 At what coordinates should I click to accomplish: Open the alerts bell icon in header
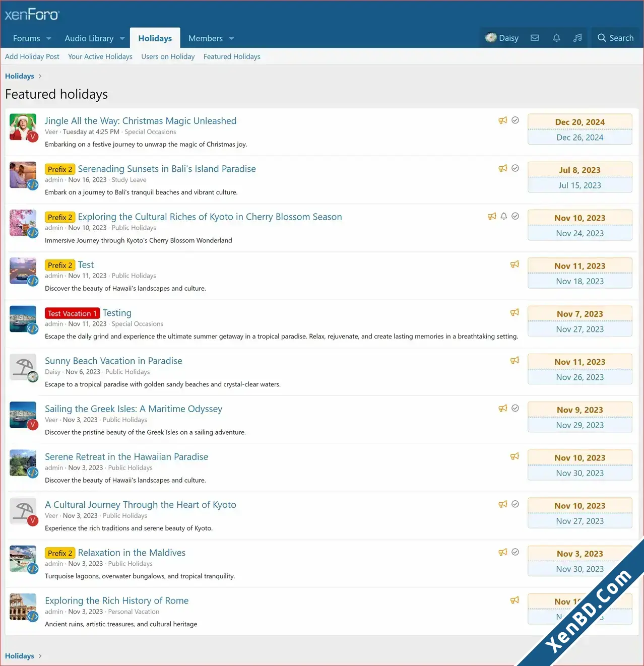click(556, 38)
